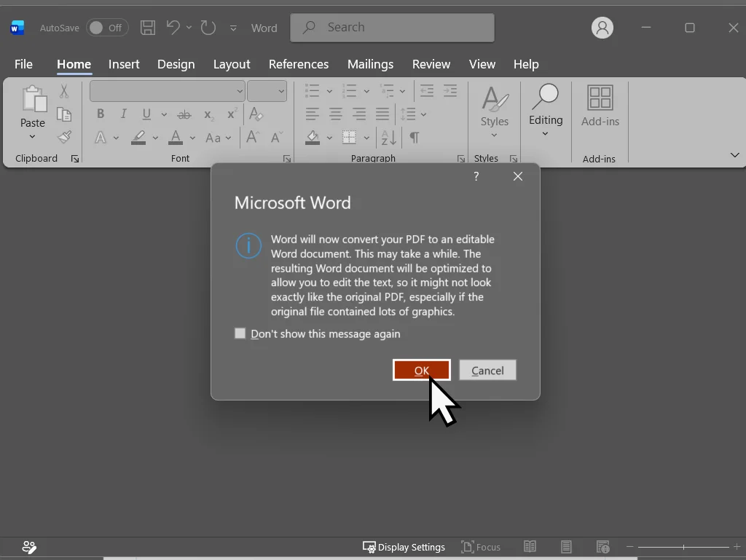Click the Decrease Indent icon
The height and width of the screenshot is (560, 746).
pos(427,90)
